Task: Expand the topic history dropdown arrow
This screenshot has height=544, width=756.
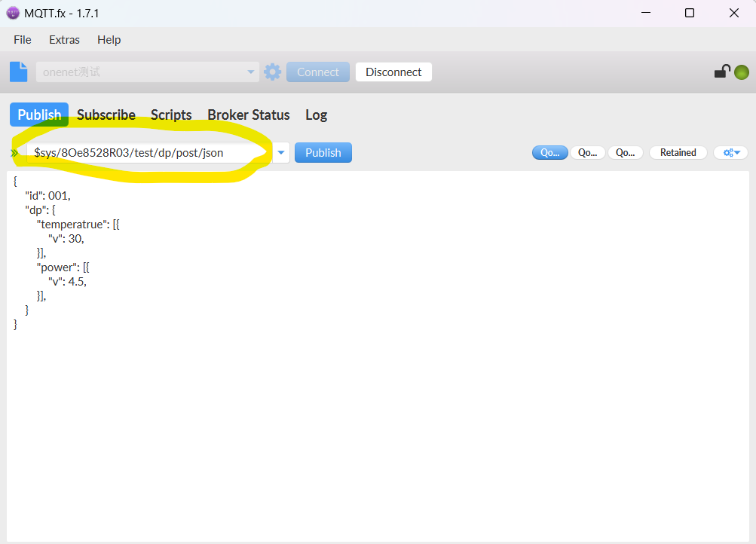Action: [281, 153]
